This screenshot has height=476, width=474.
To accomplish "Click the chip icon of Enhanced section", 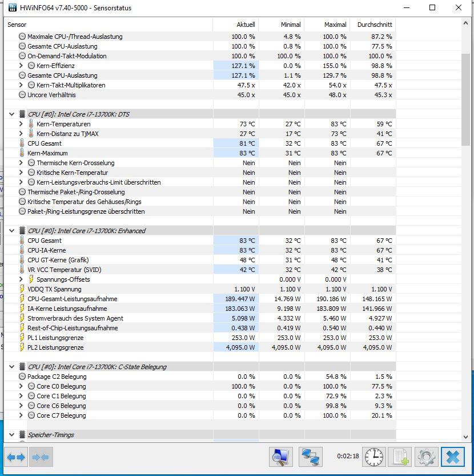I will 22,231.
